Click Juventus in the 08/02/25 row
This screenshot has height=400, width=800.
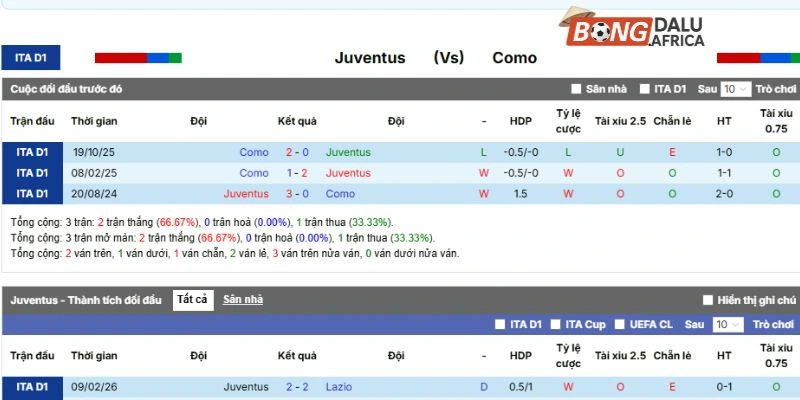(348, 173)
